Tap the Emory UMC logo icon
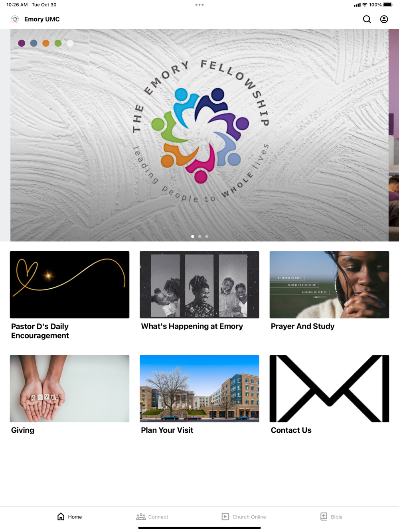Viewport: 399px width, 532px height. tap(15, 19)
